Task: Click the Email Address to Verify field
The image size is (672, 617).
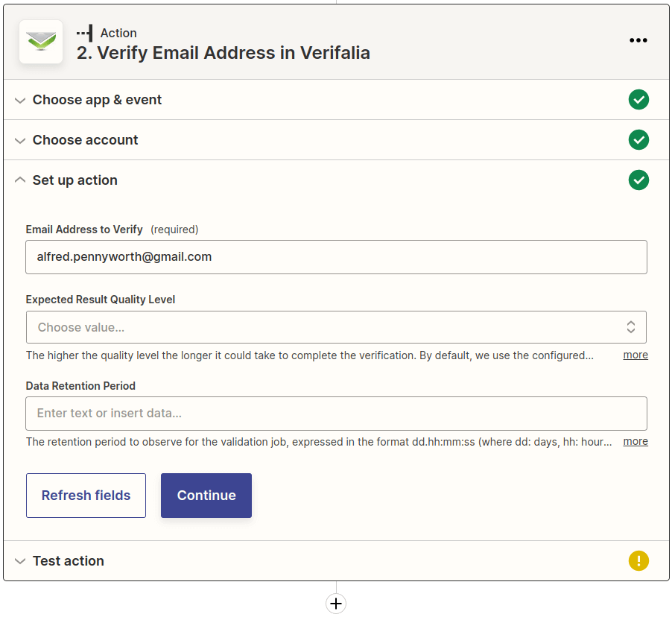Action: (336, 257)
